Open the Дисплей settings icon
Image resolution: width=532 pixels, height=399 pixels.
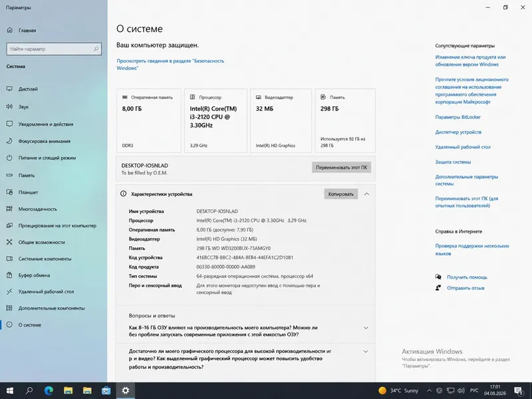point(9,89)
